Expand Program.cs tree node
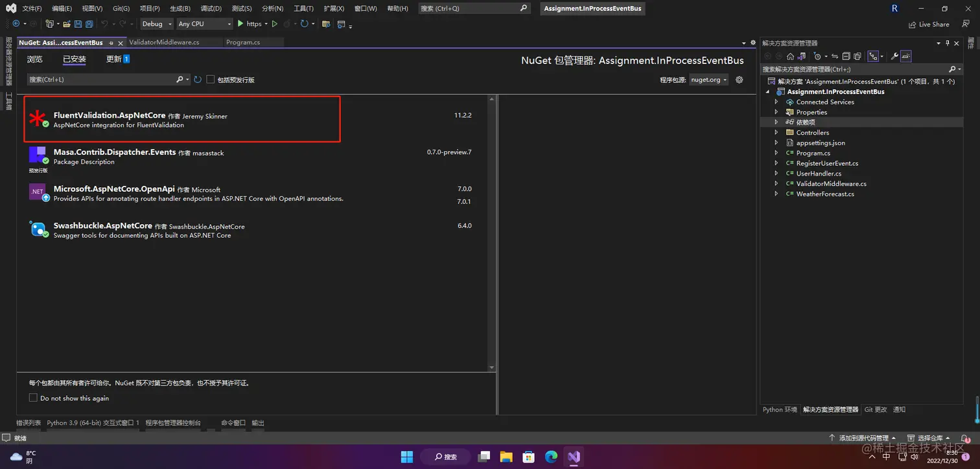Viewport: 980px width, 469px height. (776, 153)
